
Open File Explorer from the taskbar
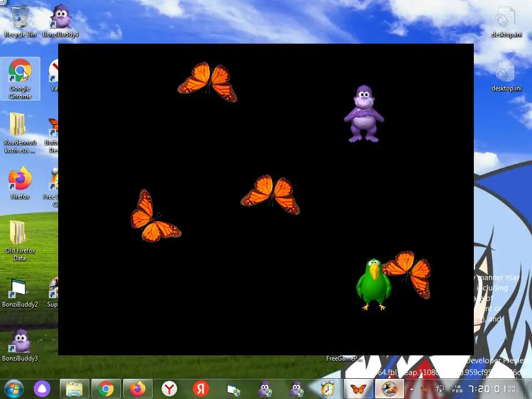point(74,389)
